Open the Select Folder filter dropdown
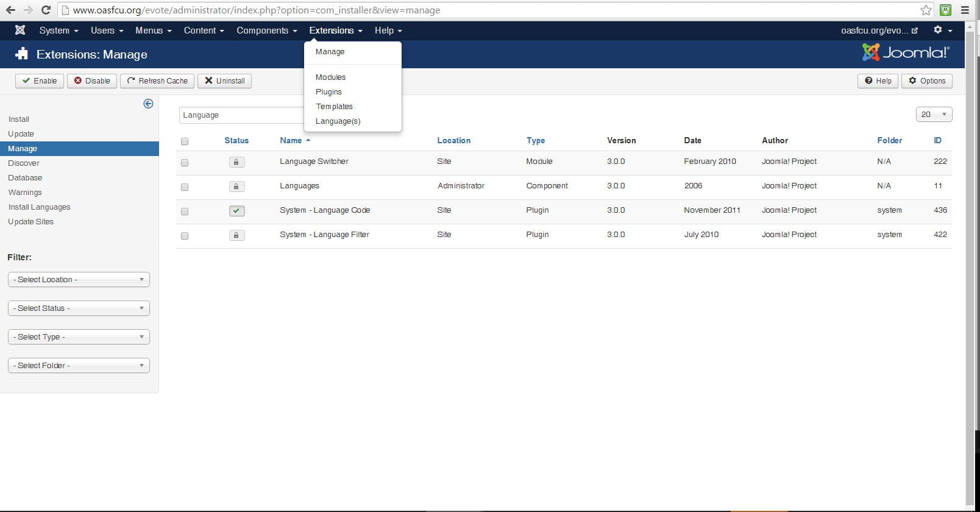Screen dimensions: 980x512 [79, 366]
